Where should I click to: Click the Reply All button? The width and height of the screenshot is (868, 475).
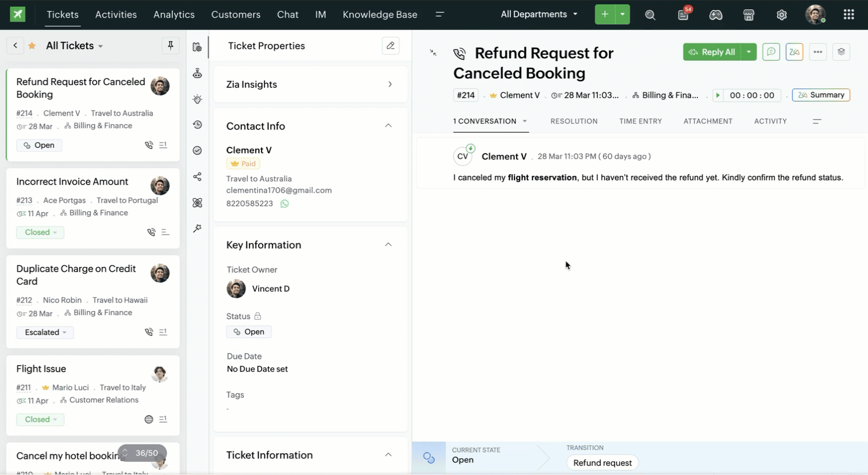pyautogui.click(x=712, y=52)
